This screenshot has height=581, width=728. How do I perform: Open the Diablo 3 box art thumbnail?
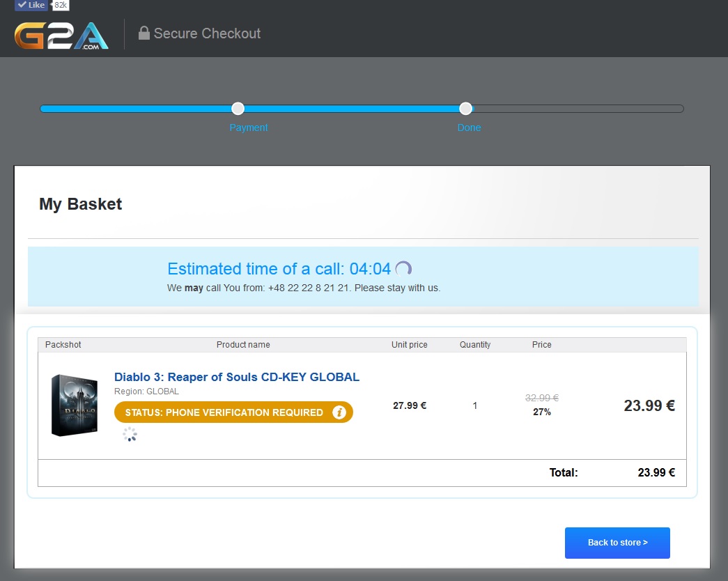(x=75, y=405)
